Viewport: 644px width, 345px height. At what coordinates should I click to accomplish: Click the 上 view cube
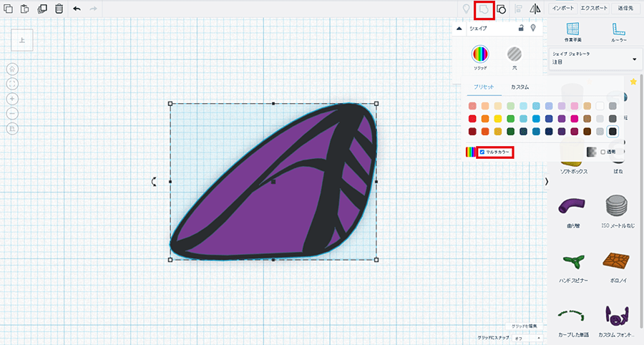pyautogui.click(x=21, y=40)
